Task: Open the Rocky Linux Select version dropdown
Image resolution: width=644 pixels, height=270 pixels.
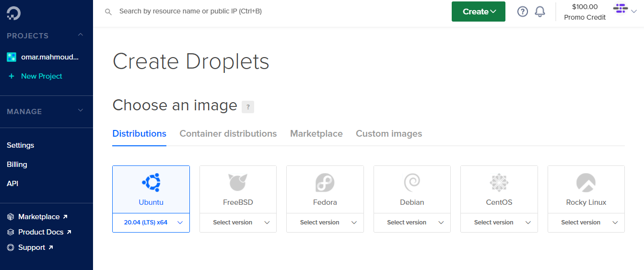Action: pos(586,223)
